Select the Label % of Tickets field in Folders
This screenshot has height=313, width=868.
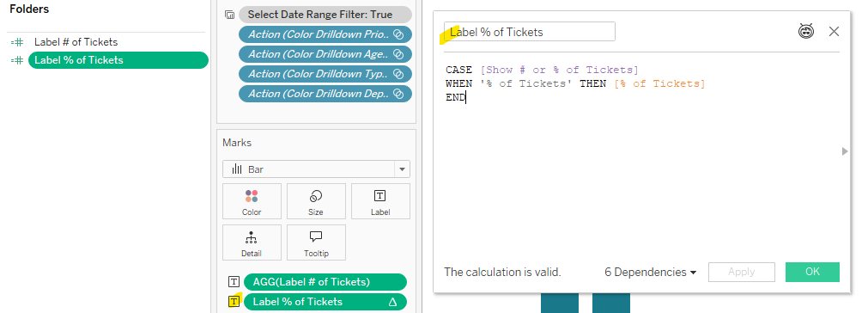pyautogui.click(x=118, y=60)
